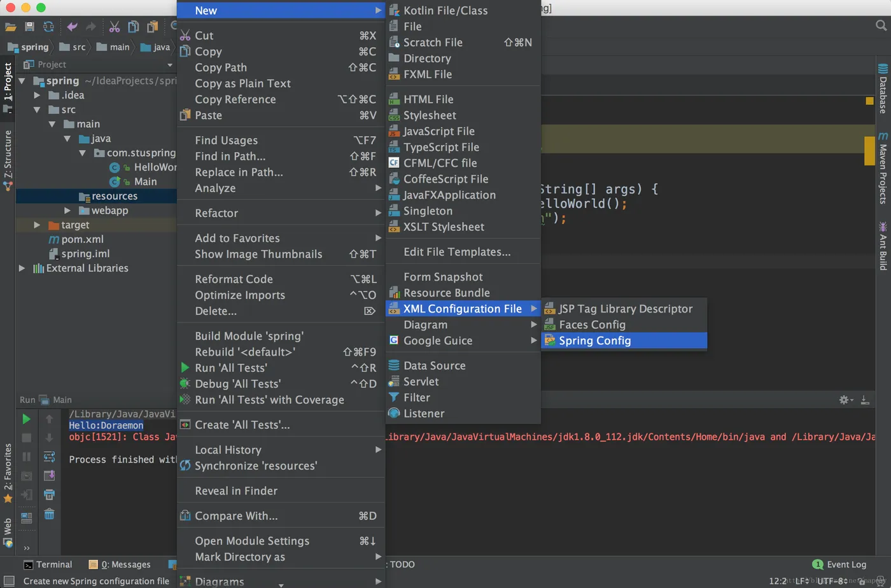Click Edit File Templates... entry
Viewport: 891px width, 588px height.
click(463, 252)
